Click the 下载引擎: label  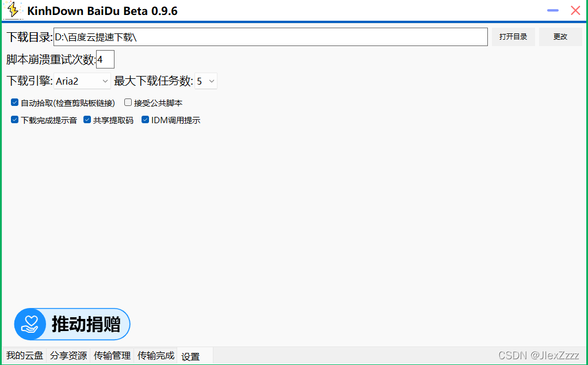click(29, 81)
